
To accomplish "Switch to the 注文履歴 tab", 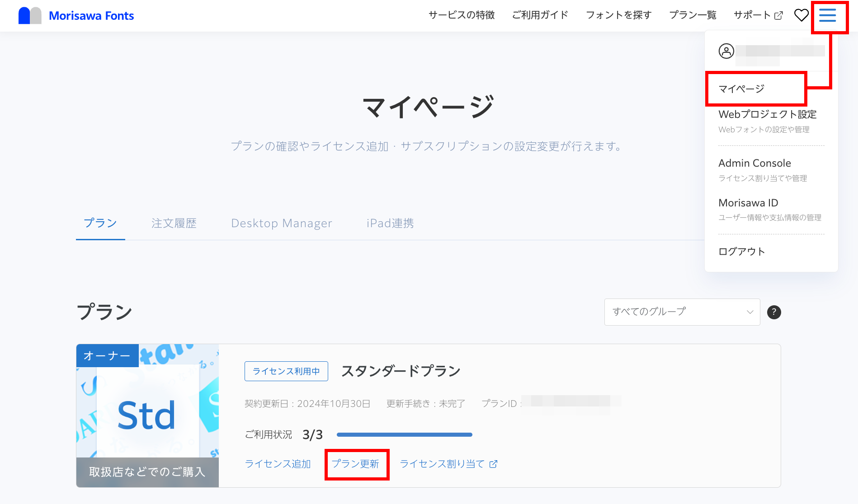I will click(x=174, y=223).
